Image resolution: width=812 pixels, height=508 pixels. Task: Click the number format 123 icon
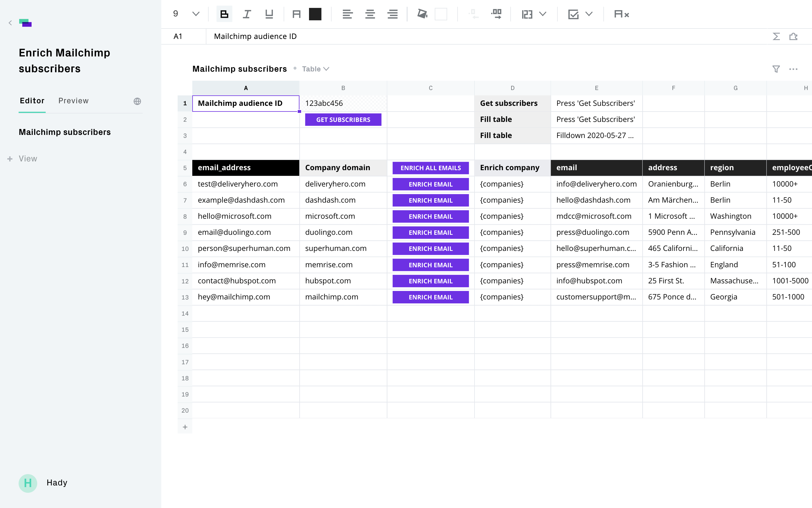click(527, 14)
